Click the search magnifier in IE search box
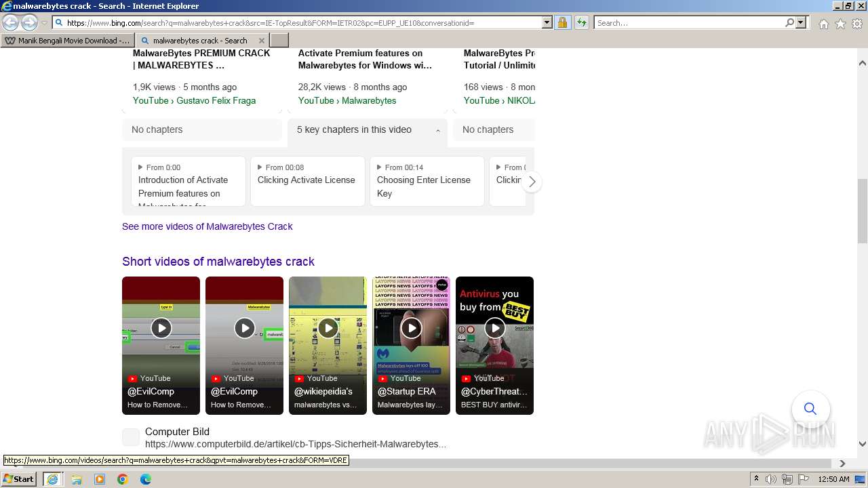The height and width of the screenshot is (488, 868). pos(789,22)
